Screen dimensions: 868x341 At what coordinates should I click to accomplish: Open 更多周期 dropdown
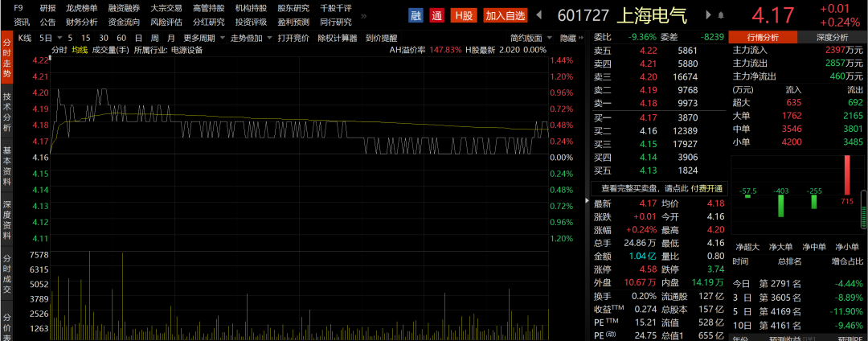tap(204, 38)
